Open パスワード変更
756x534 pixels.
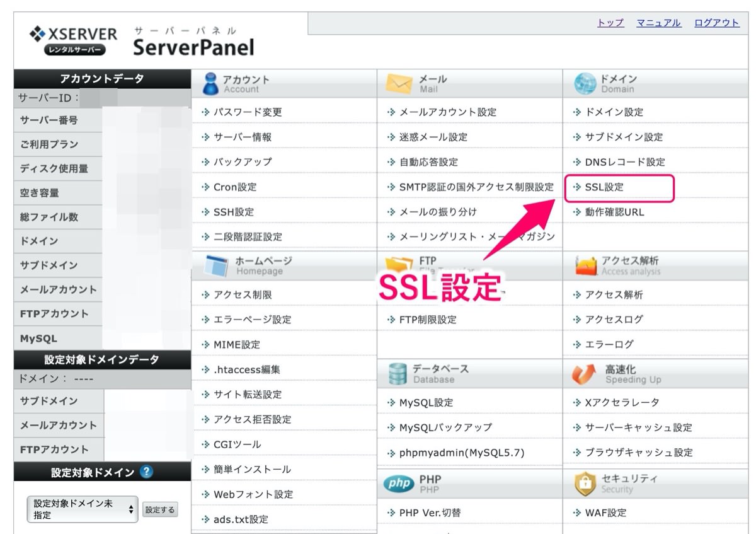point(248,112)
